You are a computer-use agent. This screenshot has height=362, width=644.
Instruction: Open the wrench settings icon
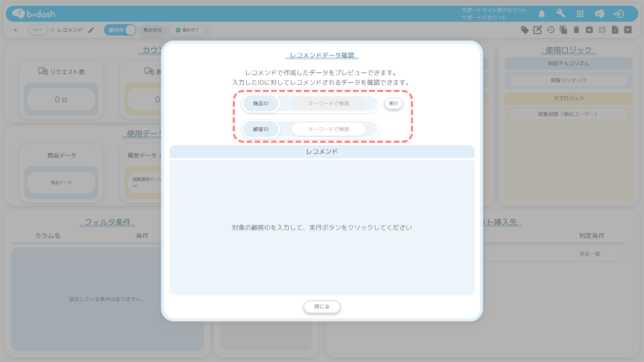point(561,14)
